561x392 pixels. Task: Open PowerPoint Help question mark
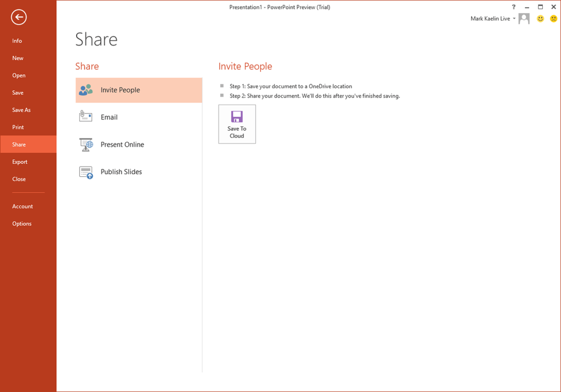[514, 7]
